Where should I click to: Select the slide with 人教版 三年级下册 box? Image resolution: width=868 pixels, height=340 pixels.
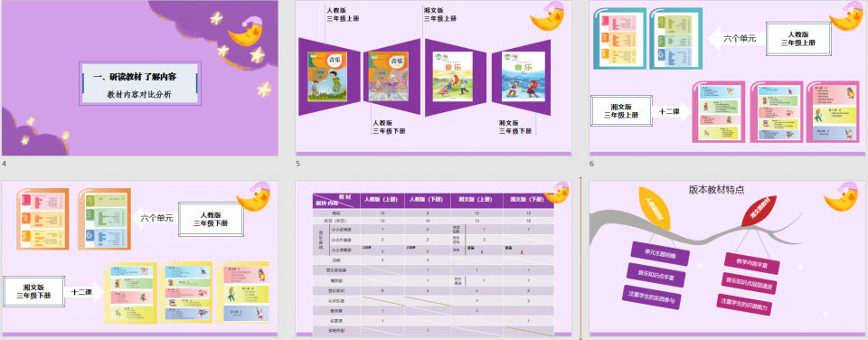click(x=140, y=258)
